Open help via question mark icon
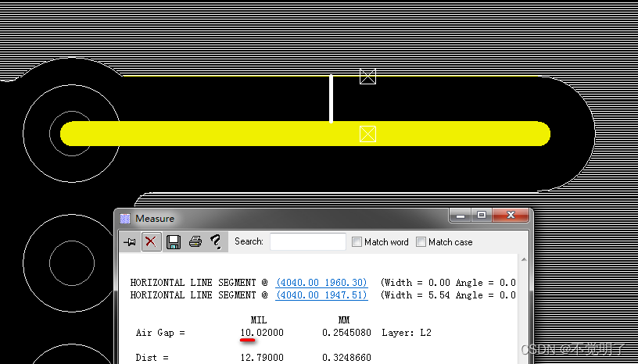The height and width of the screenshot is (364, 638). coord(216,241)
